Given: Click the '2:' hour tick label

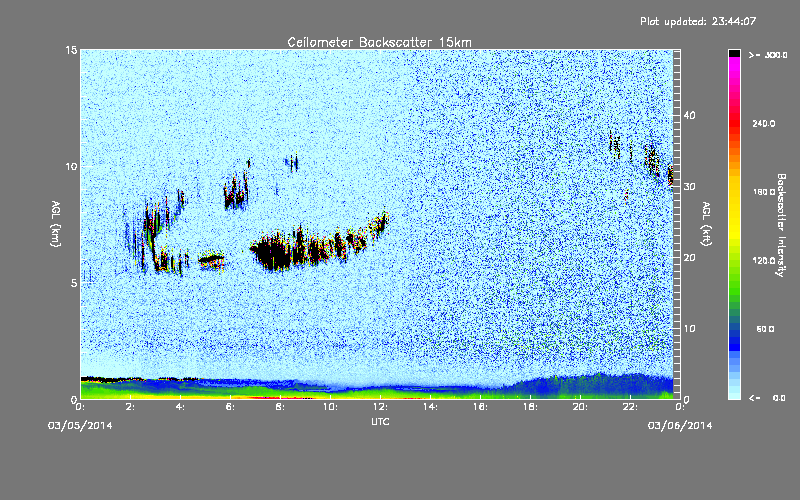Looking at the screenshot, I should pos(131,407).
